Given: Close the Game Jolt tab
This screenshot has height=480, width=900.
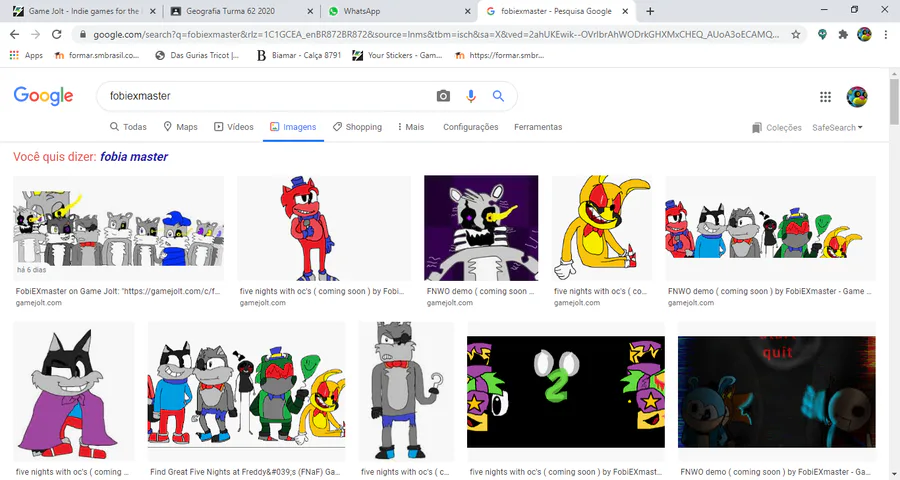Looking at the screenshot, I should tap(153, 11).
